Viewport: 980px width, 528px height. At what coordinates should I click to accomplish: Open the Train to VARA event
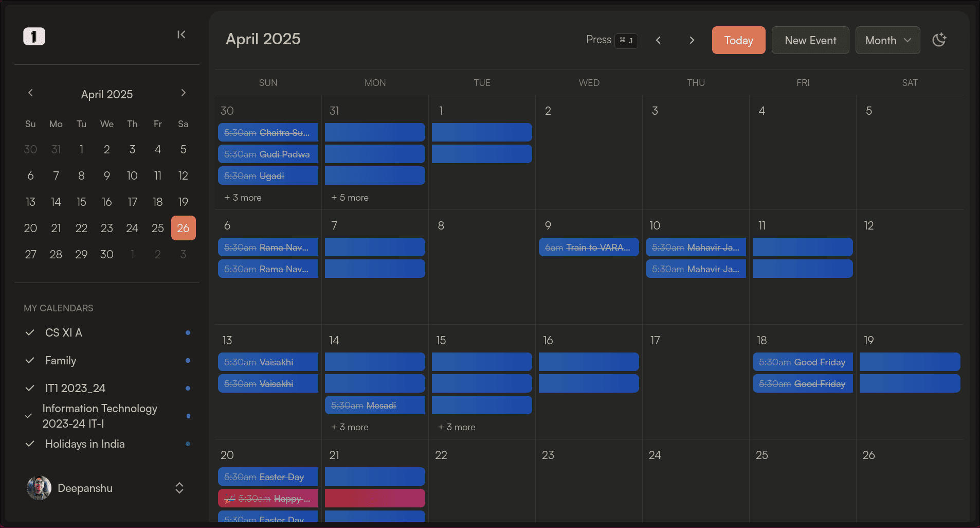click(x=588, y=248)
